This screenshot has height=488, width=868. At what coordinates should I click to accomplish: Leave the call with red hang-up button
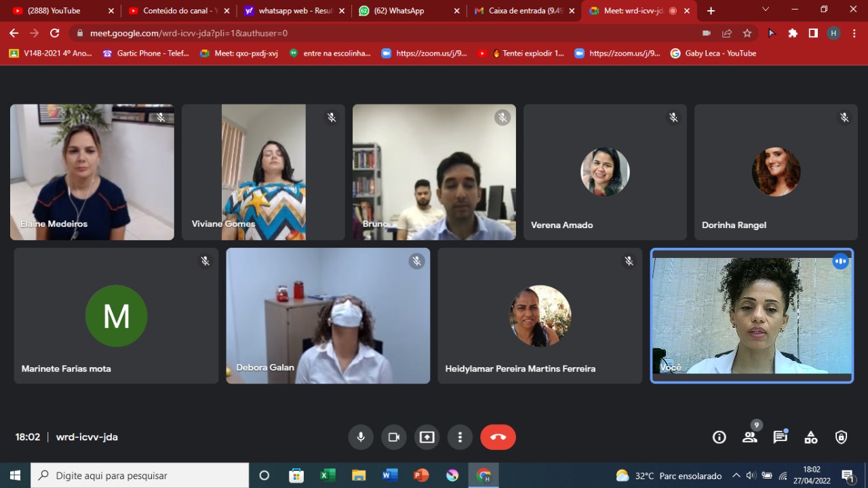pyautogui.click(x=498, y=437)
